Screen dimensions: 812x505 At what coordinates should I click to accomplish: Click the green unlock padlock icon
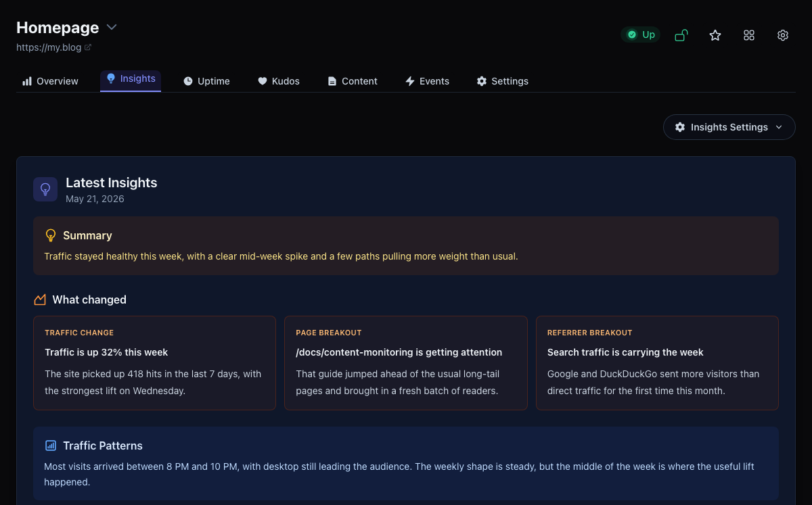coord(681,35)
